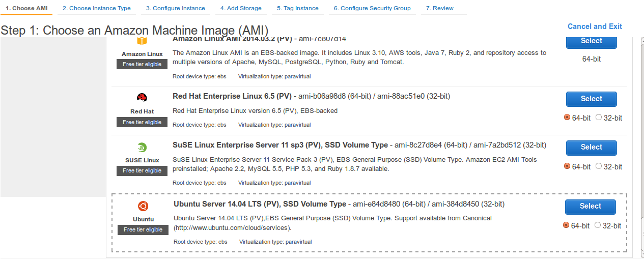The height and width of the screenshot is (261, 644).
Task: Choose 64-bit for Ubuntu Server
Action: [x=566, y=225]
